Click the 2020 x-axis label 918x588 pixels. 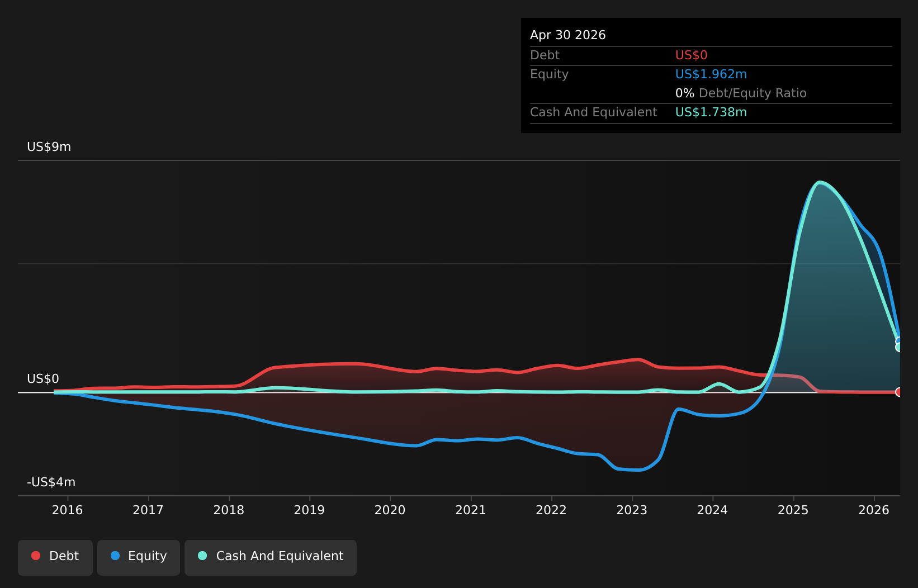[x=390, y=510]
